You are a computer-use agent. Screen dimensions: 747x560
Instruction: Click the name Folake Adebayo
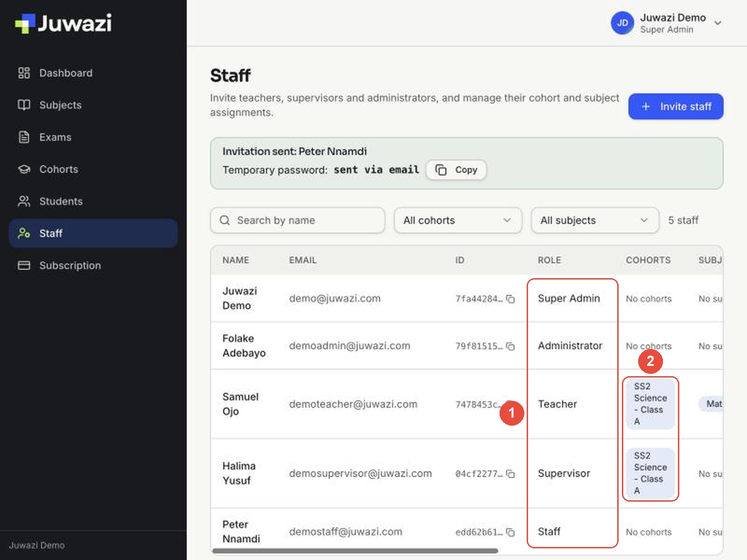pyautogui.click(x=244, y=346)
